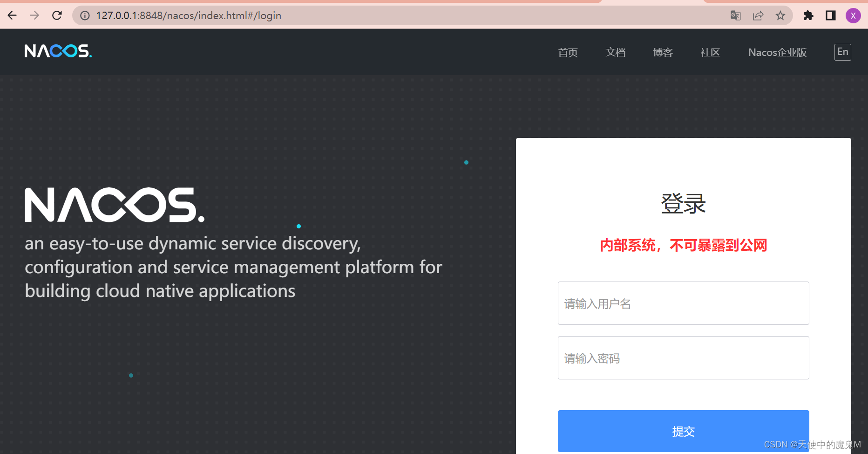Image resolution: width=868 pixels, height=454 pixels.
Task: Share this page via share icon
Action: [x=758, y=15]
